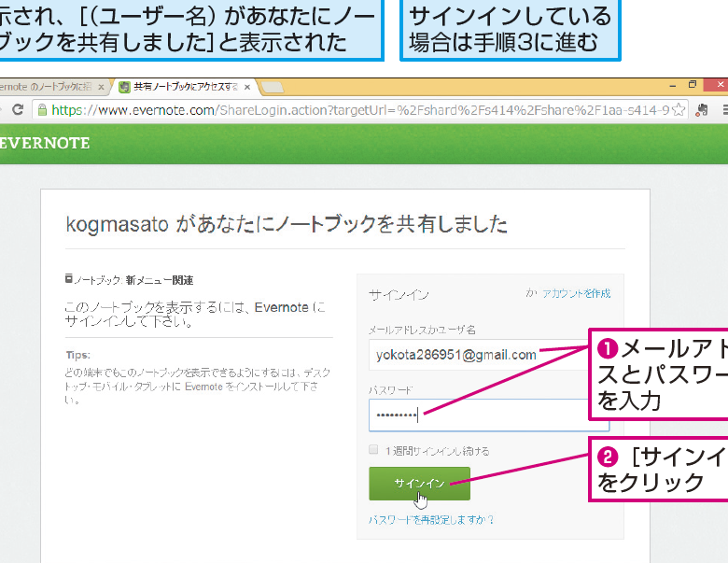Image resolution: width=728 pixels, height=563 pixels.
Task: Click the Evernote favicon on active tab
Action: [x=124, y=87]
